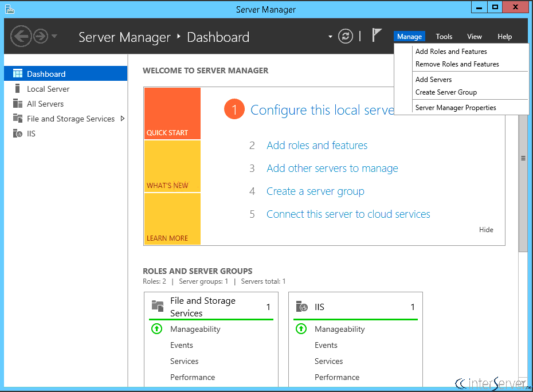This screenshot has height=392, width=533.
Task: Open the Help menu
Action: (505, 36)
